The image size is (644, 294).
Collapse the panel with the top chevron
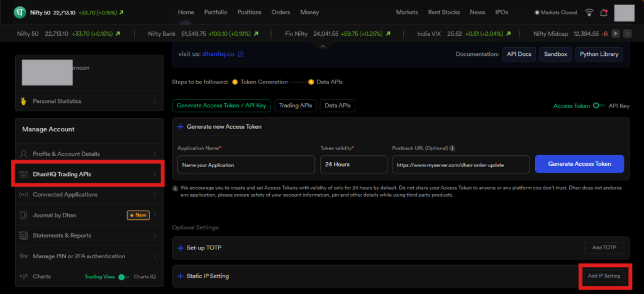pyautogui.click(x=322, y=46)
